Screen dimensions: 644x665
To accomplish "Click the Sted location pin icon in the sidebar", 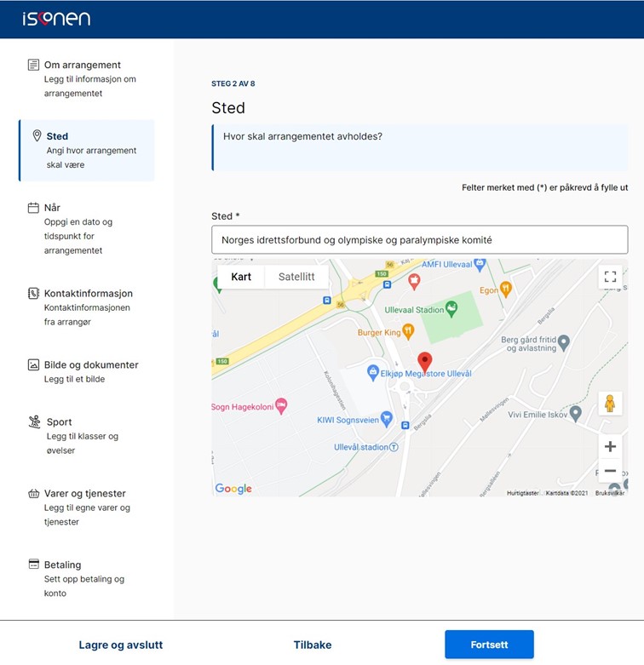I will coord(37,135).
